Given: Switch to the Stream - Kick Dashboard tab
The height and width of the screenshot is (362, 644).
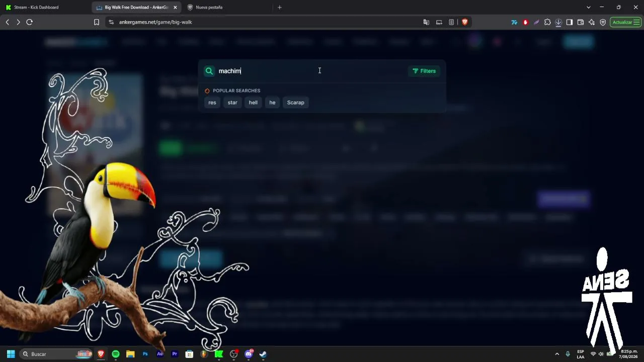Looking at the screenshot, I should 45,7.
